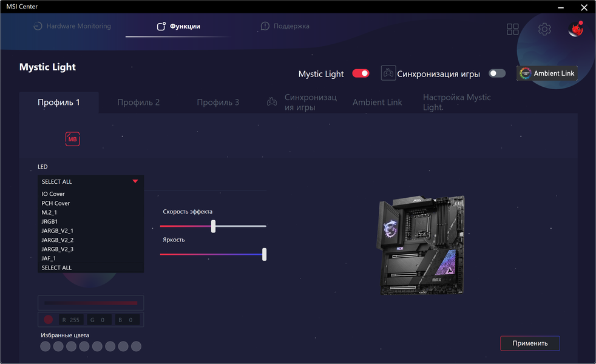Click the Функции tab icon
The width and height of the screenshot is (596, 364).
(x=161, y=26)
